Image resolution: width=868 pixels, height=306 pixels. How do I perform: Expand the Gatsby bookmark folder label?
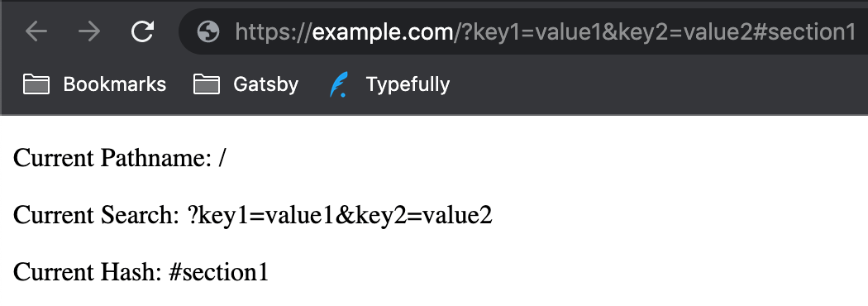pyautogui.click(x=265, y=84)
